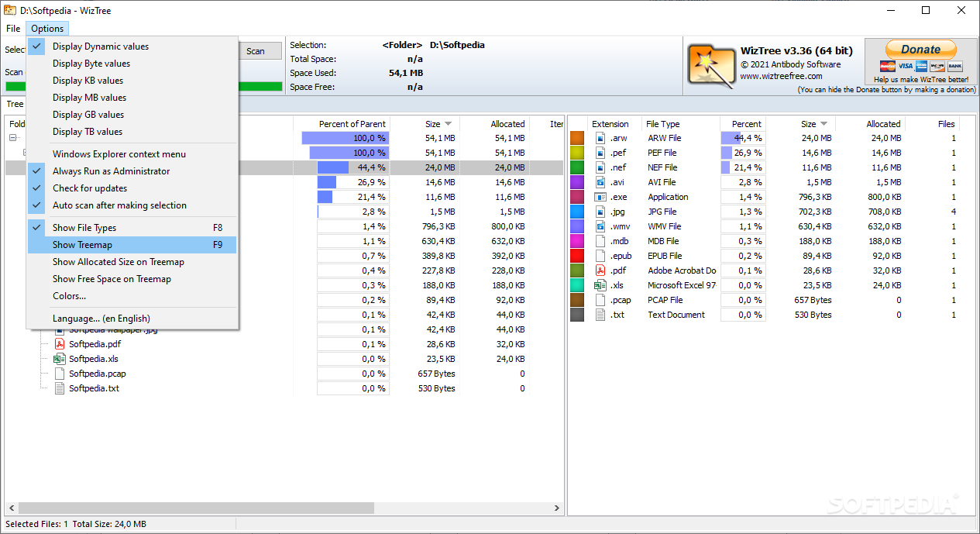
Task: Click the .xls Excel icon
Action: point(600,285)
